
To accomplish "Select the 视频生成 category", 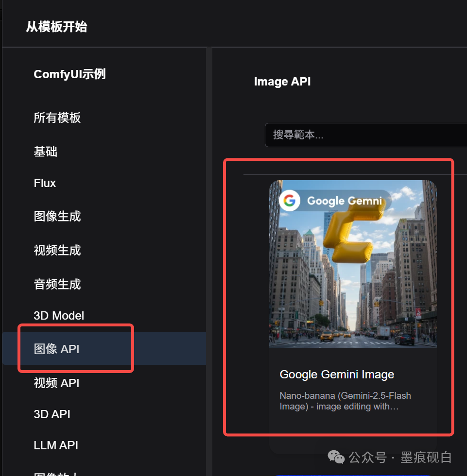I will (x=57, y=251).
